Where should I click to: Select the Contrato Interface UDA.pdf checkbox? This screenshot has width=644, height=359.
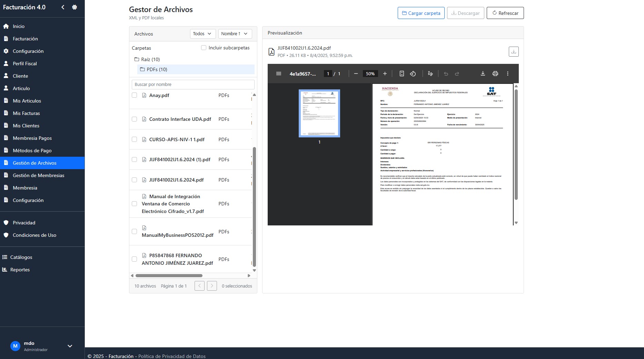(135, 119)
